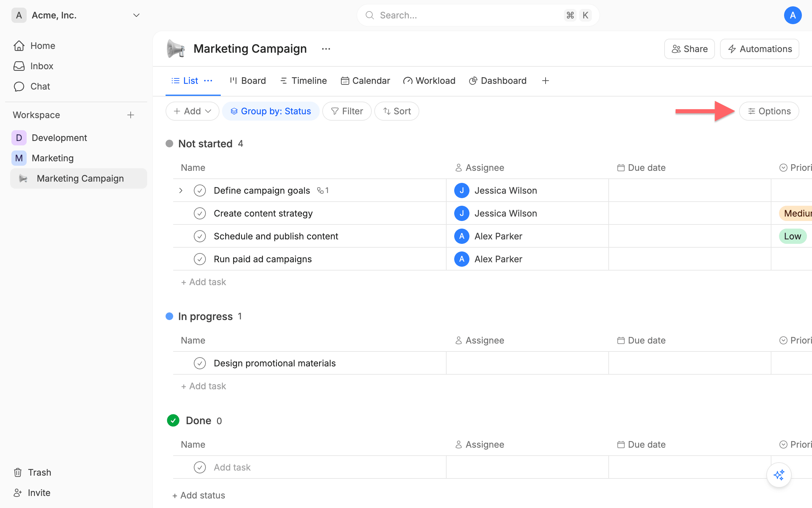Expand subtasks of Define campaign goals
Screen dimensions: 812x508
[x=181, y=190]
